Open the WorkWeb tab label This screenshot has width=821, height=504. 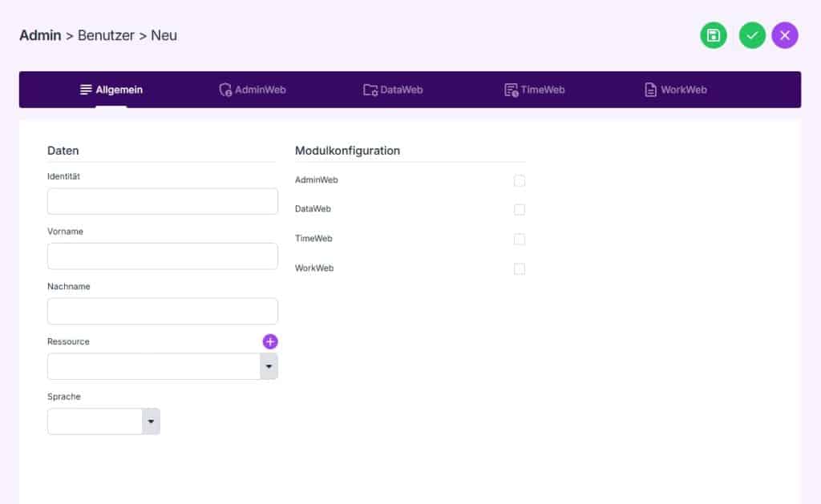click(683, 90)
